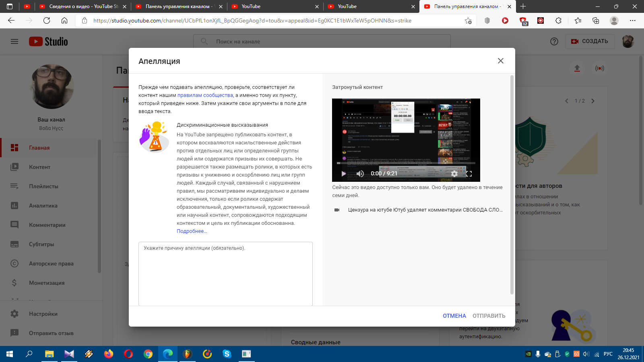Open the help question mark icon
The width and height of the screenshot is (644, 362).
(x=554, y=41)
